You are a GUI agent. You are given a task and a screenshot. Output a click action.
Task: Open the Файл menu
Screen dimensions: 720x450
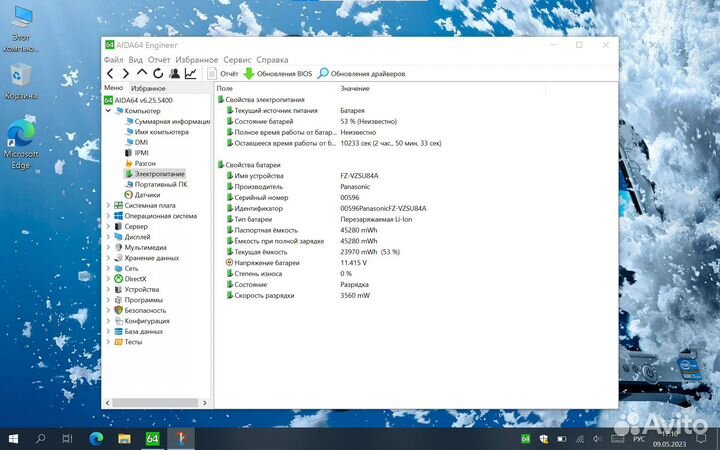(113, 60)
